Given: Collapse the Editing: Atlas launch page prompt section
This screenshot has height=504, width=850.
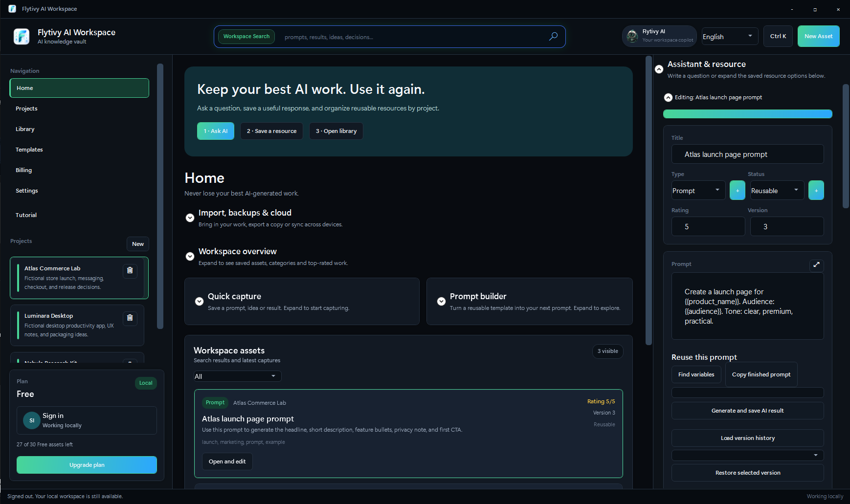Looking at the screenshot, I should click(x=668, y=97).
